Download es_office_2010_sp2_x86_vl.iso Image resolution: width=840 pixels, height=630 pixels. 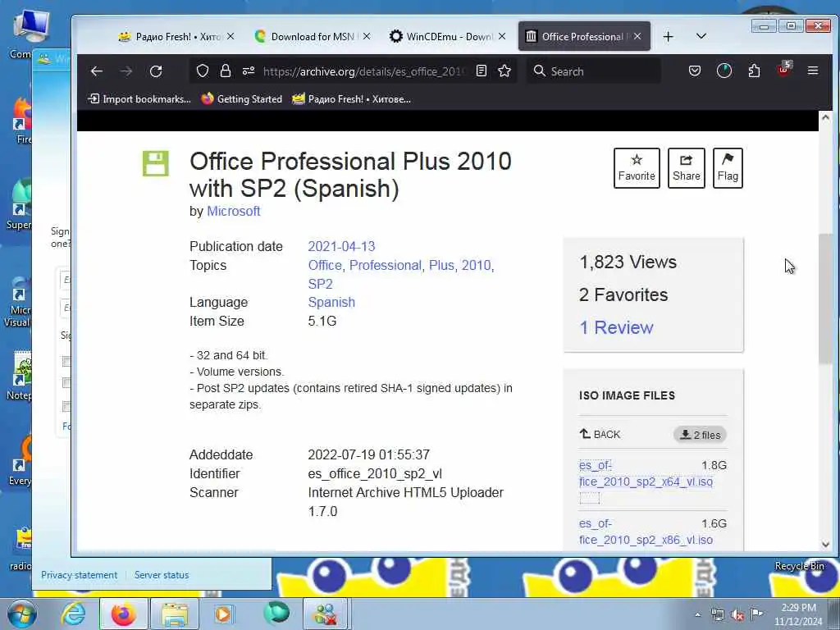(646, 532)
